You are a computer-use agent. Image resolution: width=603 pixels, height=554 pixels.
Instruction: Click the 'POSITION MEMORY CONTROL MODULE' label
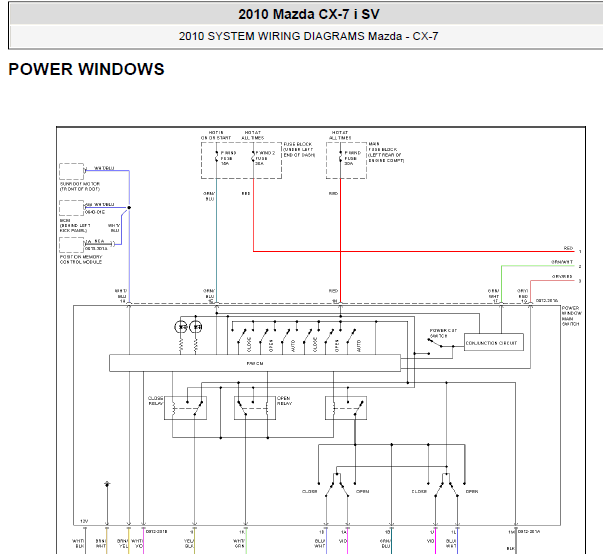[81, 260]
